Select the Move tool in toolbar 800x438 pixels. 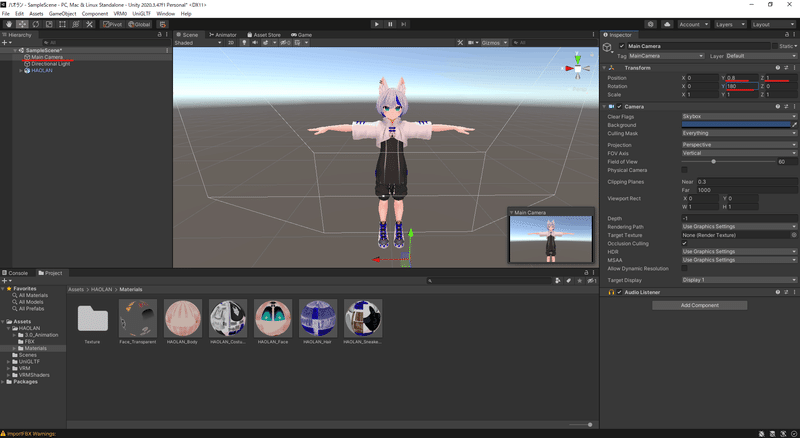pos(22,24)
